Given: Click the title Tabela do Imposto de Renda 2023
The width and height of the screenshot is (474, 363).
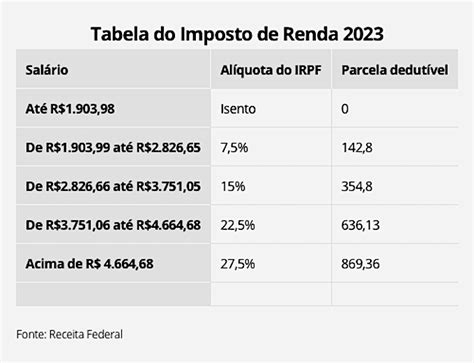Looking at the screenshot, I should [x=237, y=34].
